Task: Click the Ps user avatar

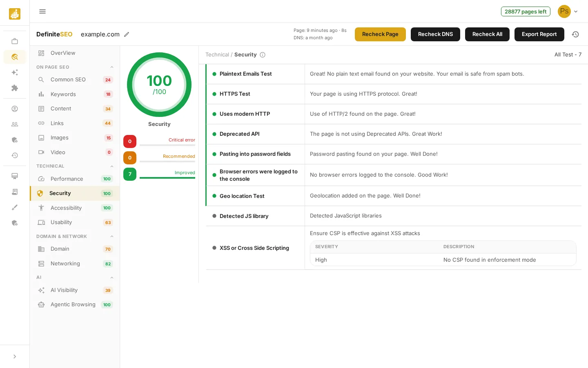Action: click(564, 11)
